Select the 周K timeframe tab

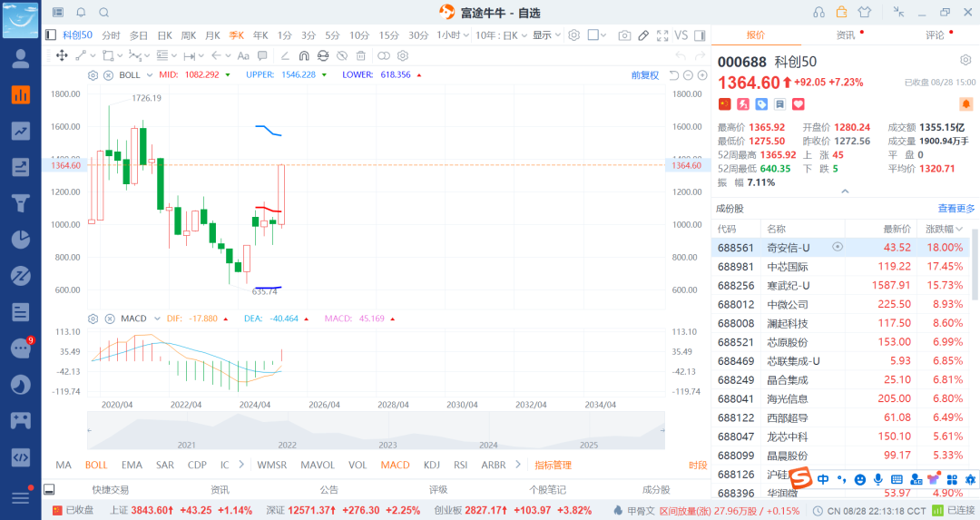click(189, 35)
